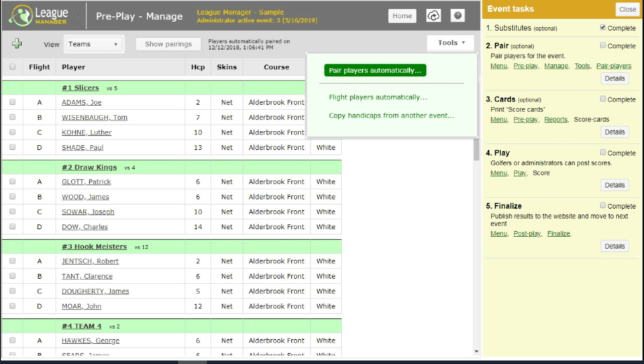The height and width of the screenshot is (364, 644).
Task: Expand the League Manager logo dropdown arrow
Action: (x=78, y=15)
